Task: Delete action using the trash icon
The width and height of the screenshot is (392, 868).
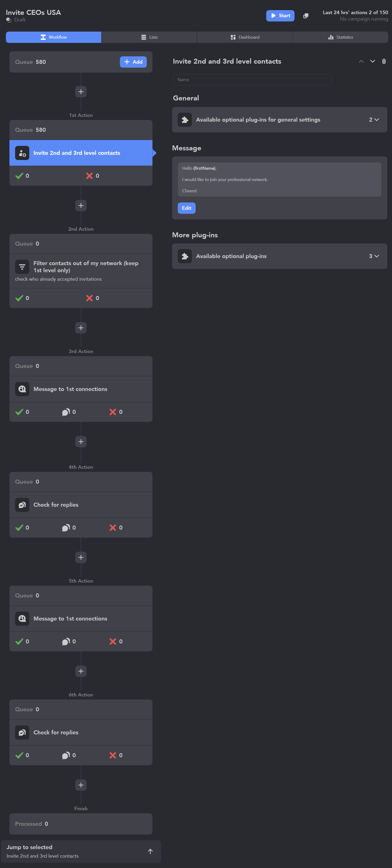Action: 384,61
